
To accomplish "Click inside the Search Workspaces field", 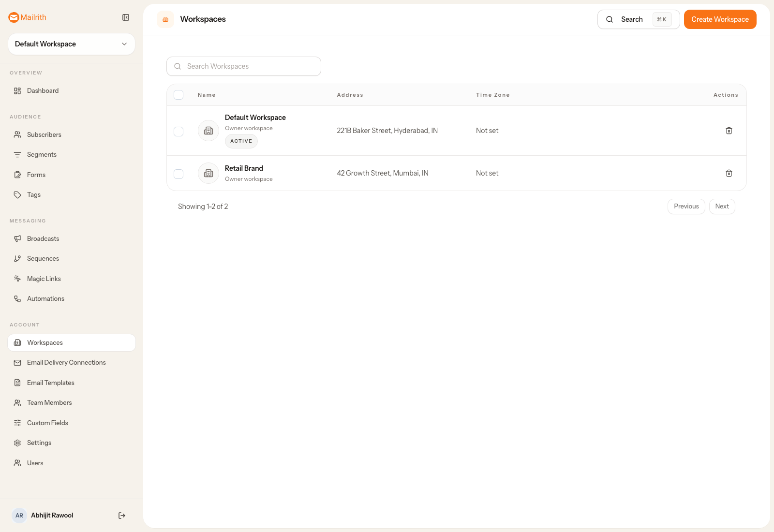I will click(243, 66).
